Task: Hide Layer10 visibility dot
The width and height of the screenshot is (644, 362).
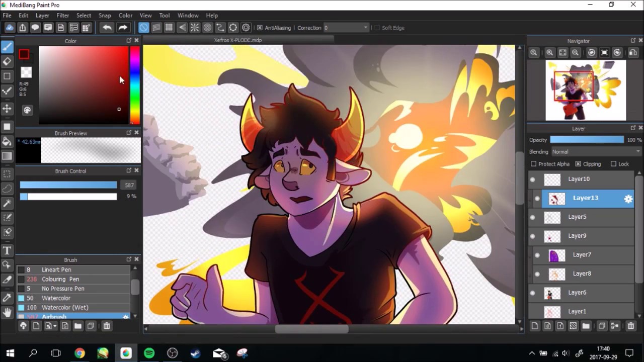Action: coord(533,179)
